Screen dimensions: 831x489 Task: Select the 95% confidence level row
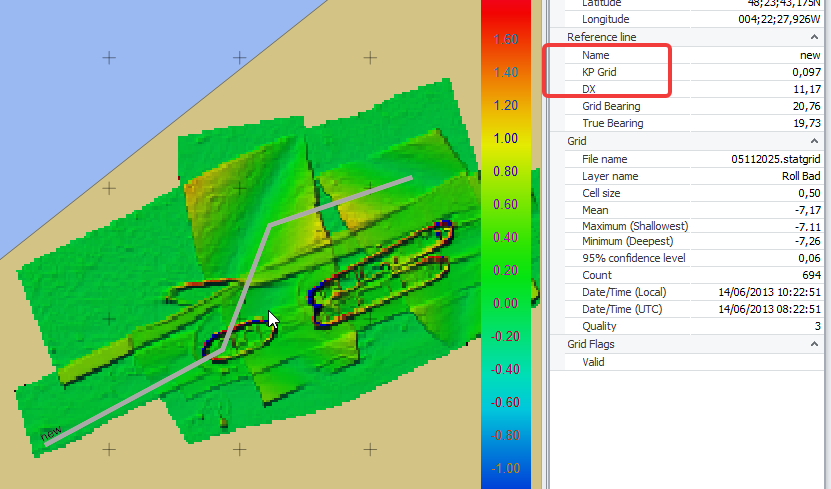(694, 258)
